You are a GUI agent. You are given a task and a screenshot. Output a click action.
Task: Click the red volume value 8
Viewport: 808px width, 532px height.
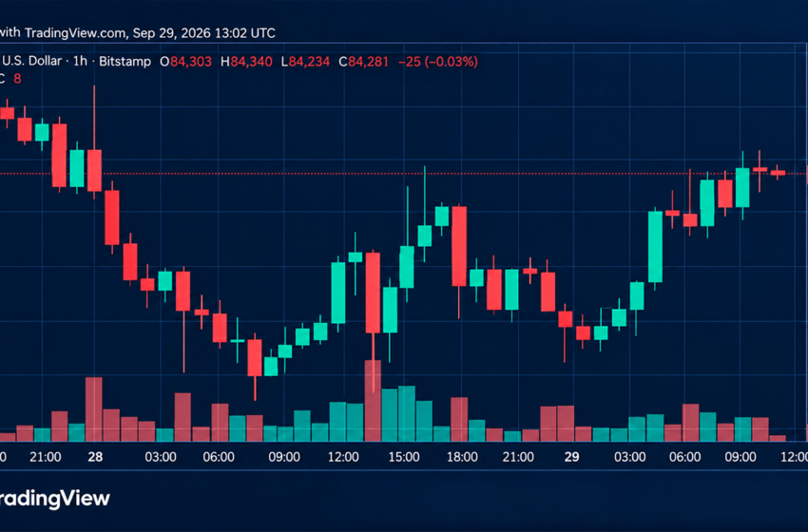tap(17, 79)
